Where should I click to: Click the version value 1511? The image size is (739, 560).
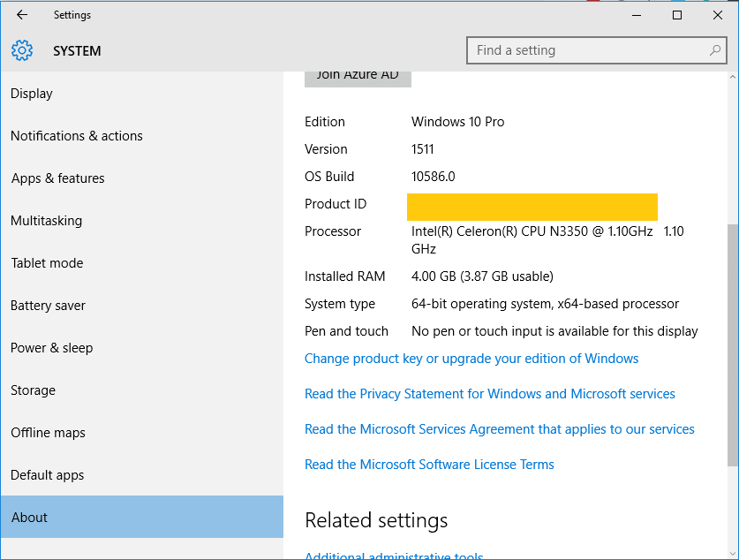(422, 149)
